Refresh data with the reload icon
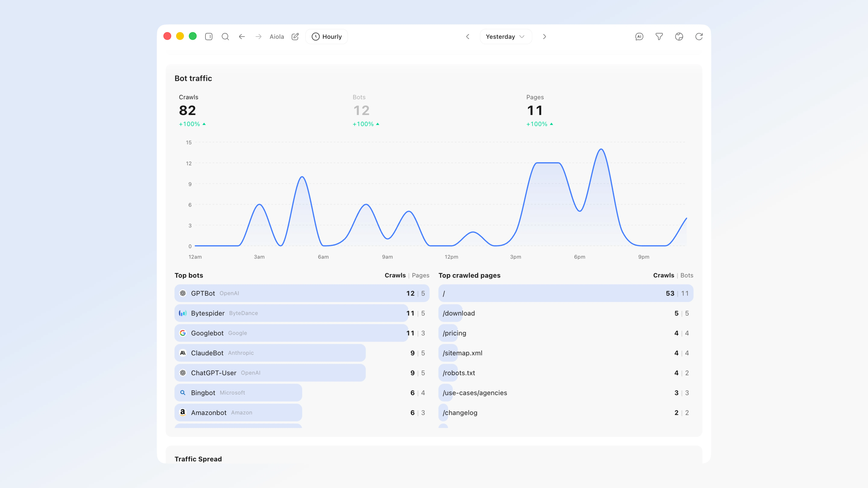Image resolution: width=868 pixels, height=488 pixels. click(699, 36)
